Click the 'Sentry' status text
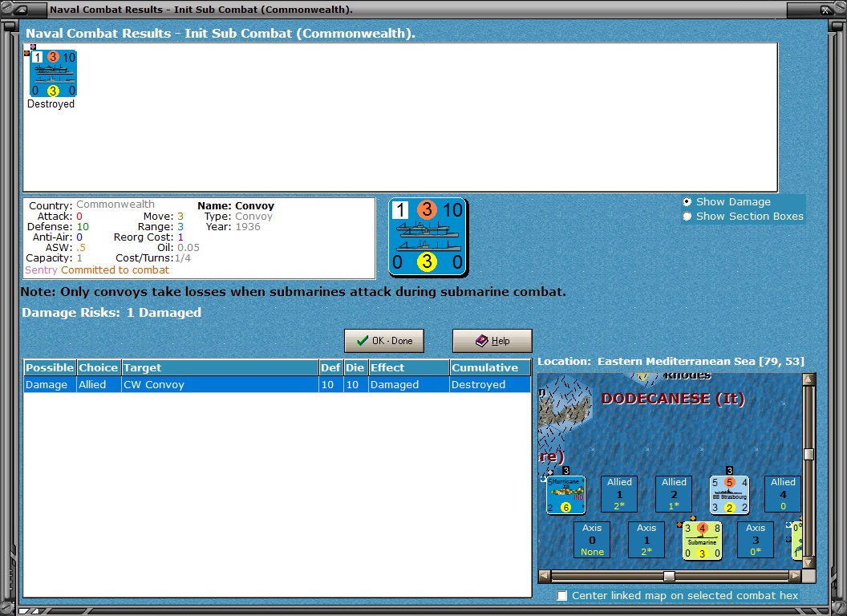847x616 pixels. coord(41,270)
